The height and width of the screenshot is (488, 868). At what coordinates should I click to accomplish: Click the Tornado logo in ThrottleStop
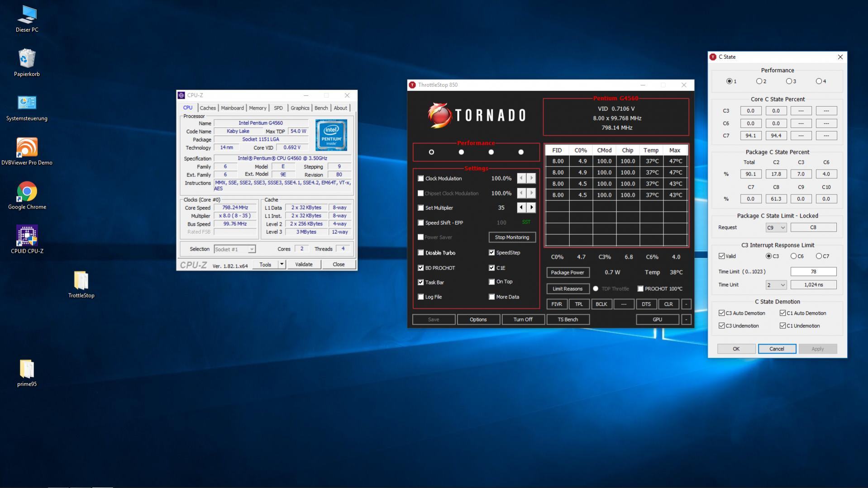476,115
